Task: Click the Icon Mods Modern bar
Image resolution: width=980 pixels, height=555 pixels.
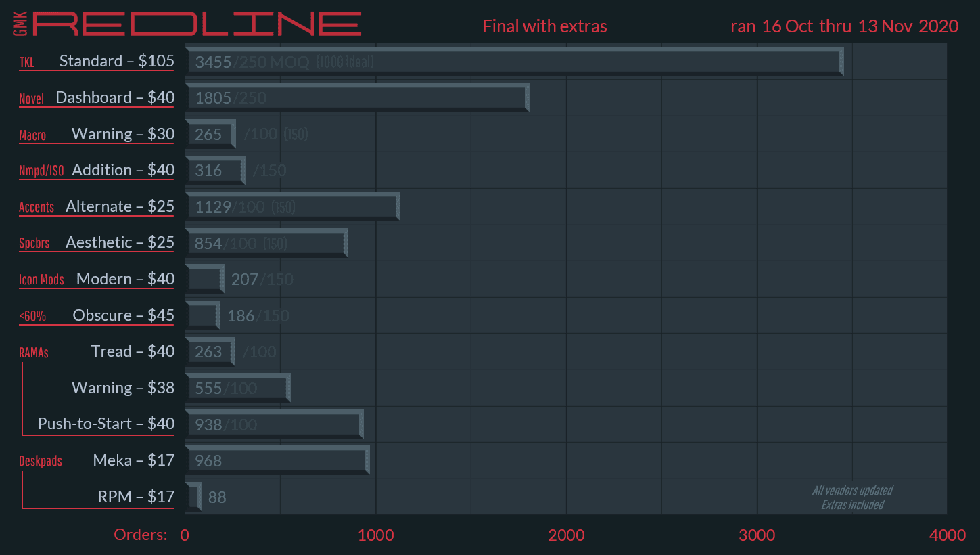Action: click(x=204, y=279)
